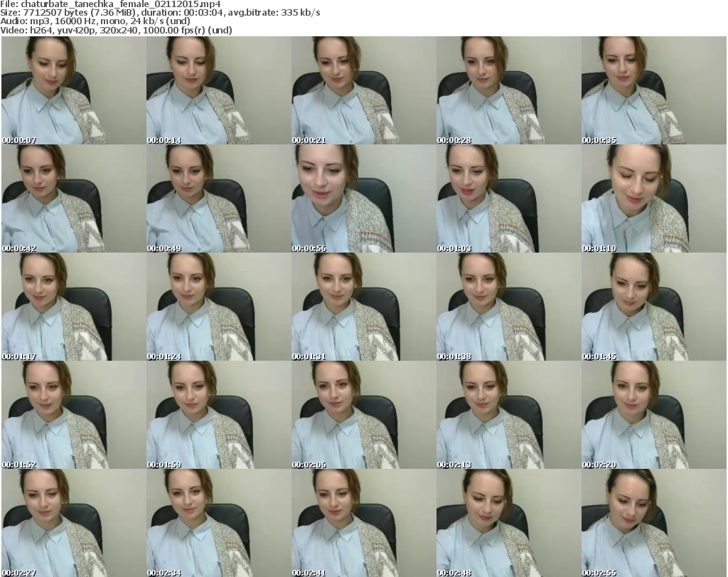The width and height of the screenshot is (728, 577).
Task: Select the thumbnail stamped 00:01:03
Action: pyautogui.click(x=508, y=198)
